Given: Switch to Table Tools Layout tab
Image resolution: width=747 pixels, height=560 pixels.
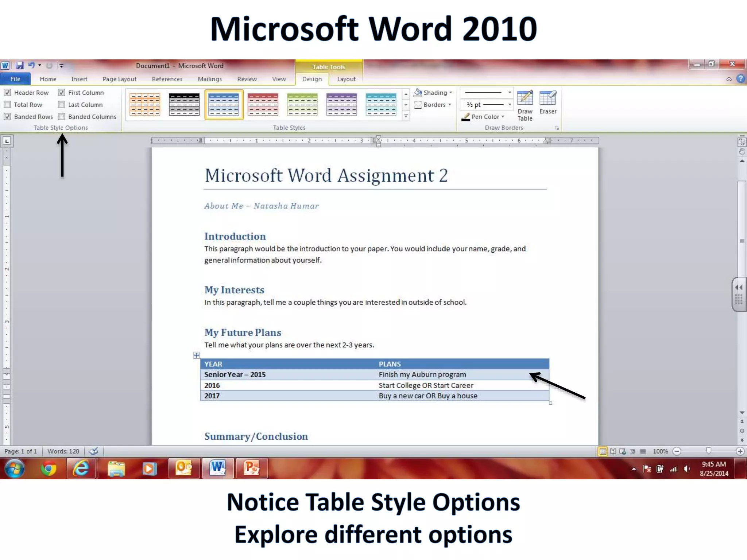Looking at the screenshot, I should 346,79.
